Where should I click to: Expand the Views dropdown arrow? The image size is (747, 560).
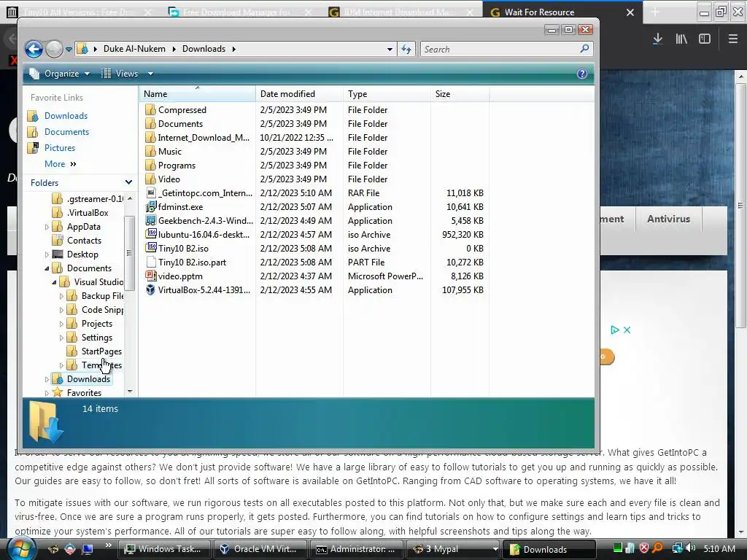click(x=150, y=74)
